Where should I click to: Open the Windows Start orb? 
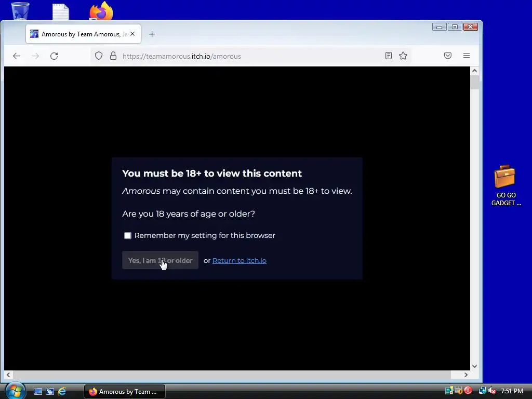(x=15, y=390)
